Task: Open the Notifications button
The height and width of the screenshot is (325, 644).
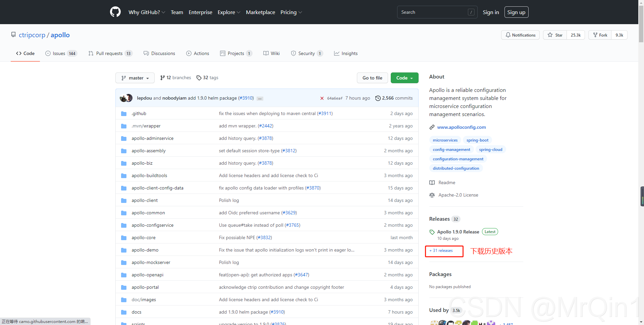Action: click(521, 35)
